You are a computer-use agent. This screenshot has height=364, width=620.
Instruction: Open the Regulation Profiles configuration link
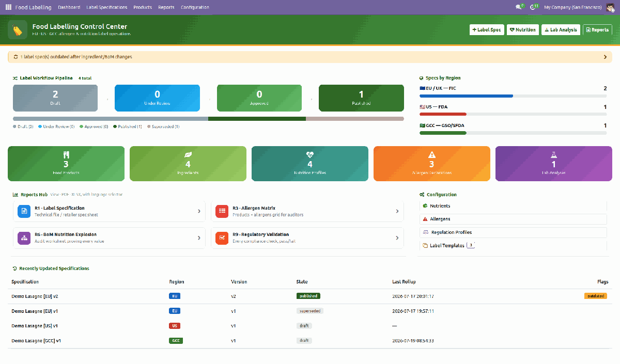coord(514,232)
